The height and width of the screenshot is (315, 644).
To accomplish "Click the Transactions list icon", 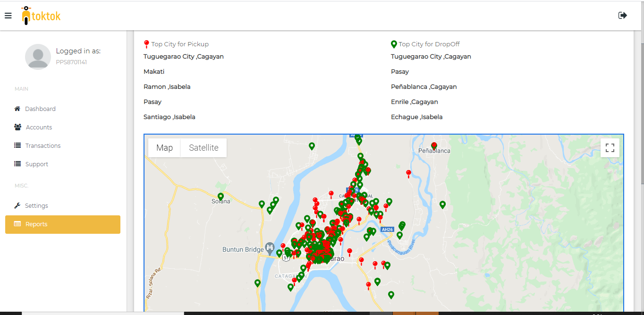I will 17,145.
